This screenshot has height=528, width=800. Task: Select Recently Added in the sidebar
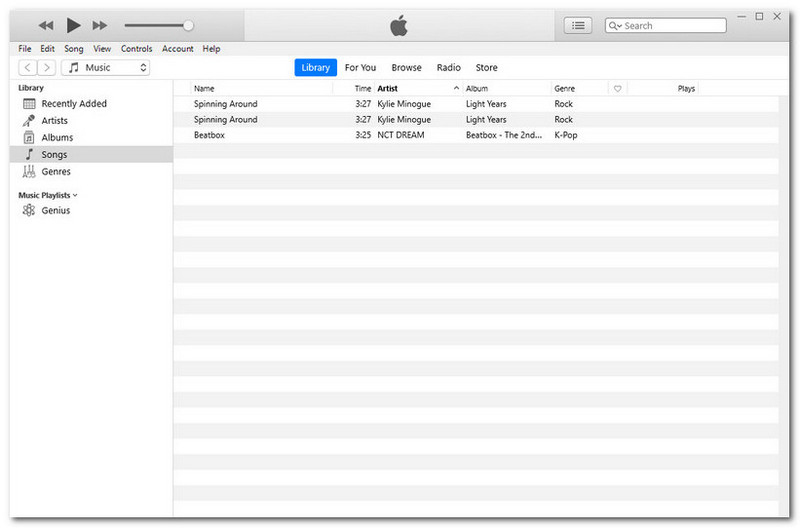pos(91,104)
